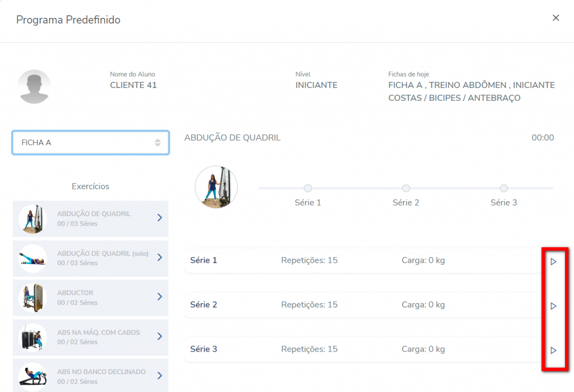The image size is (574, 392).
Task: Click the large exercise preview image
Action: pos(216,187)
